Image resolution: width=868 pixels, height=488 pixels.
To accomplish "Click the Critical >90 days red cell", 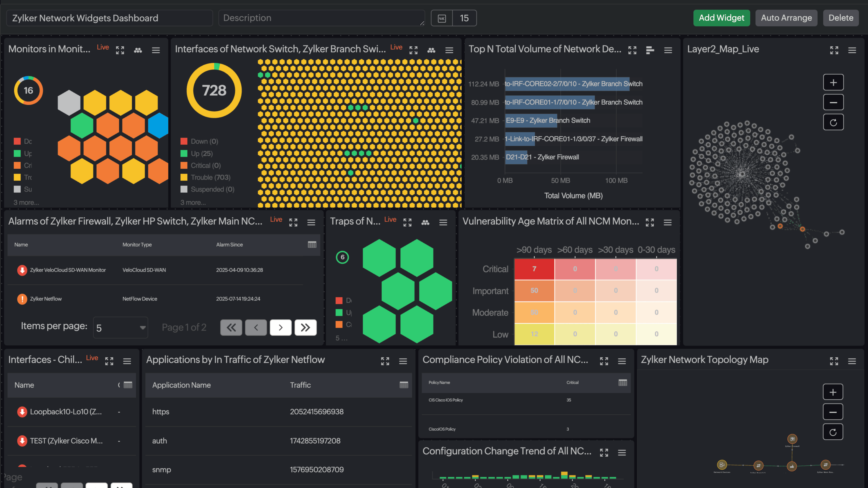I will coord(534,269).
